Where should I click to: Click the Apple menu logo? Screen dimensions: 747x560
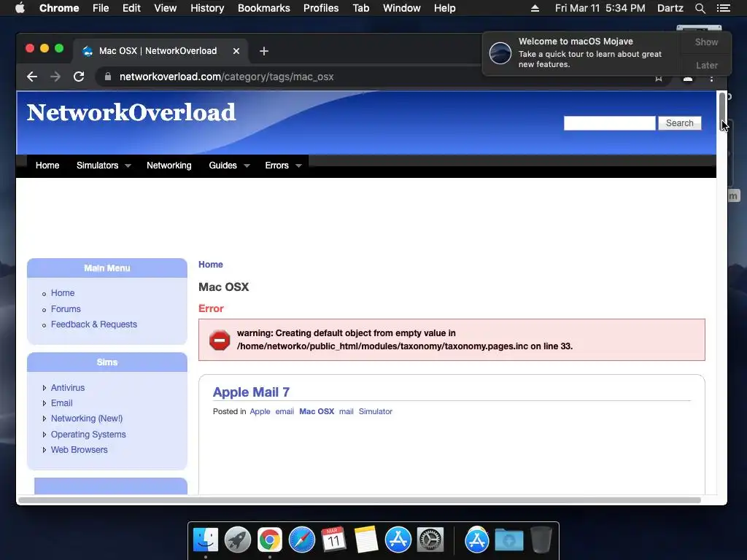[20, 8]
